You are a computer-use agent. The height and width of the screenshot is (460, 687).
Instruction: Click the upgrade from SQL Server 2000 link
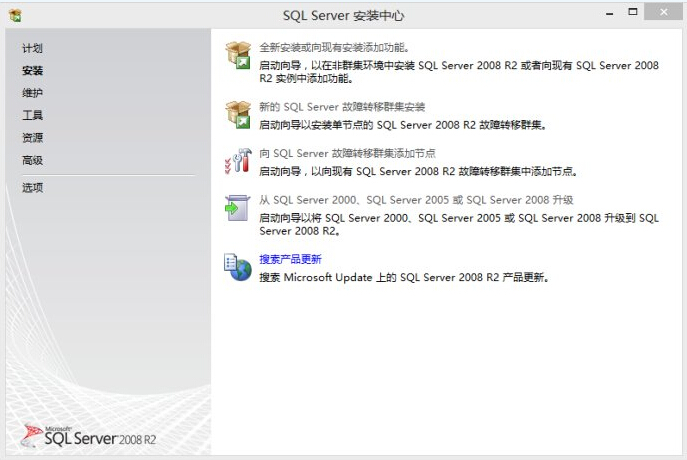416,200
